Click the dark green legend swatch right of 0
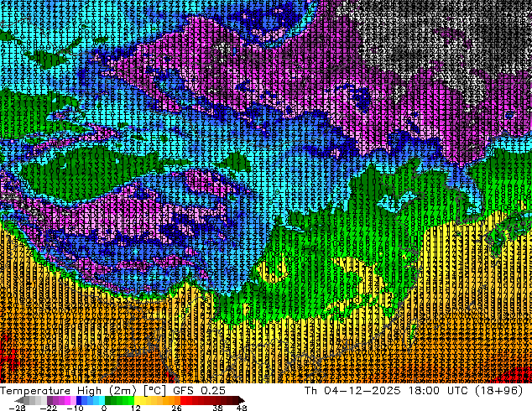This screenshot has width=532, height=411. coord(108,400)
